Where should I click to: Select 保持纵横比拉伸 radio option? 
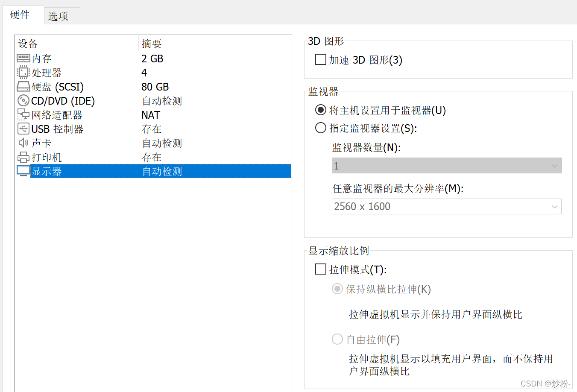[x=337, y=289]
